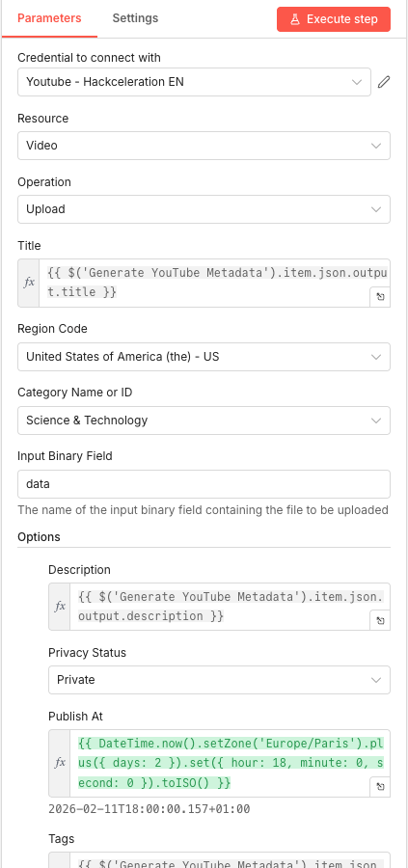Screen dimensions: 408x868
Task: Click the Execute step button
Action: pos(334,19)
